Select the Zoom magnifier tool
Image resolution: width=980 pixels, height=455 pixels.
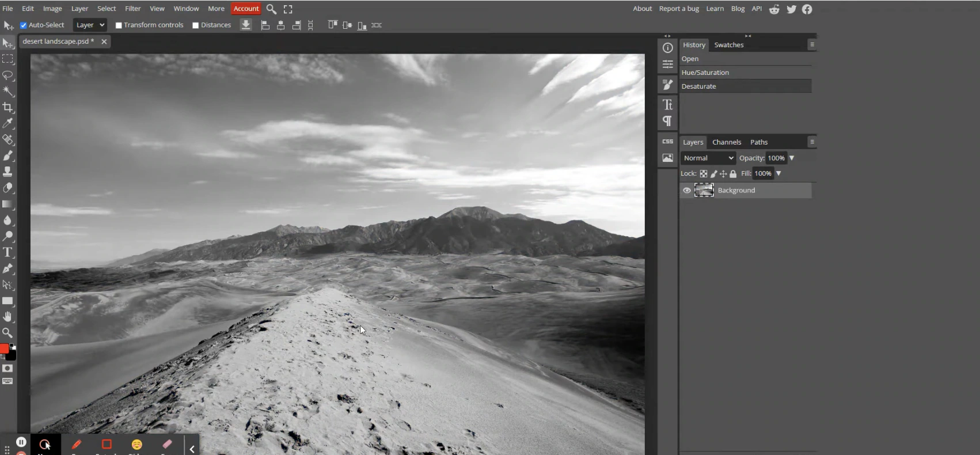7,333
